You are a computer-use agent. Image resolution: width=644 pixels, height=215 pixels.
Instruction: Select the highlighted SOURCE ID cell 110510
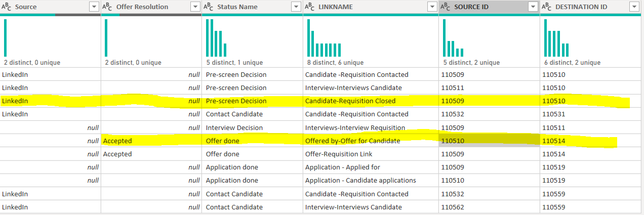[489, 141]
